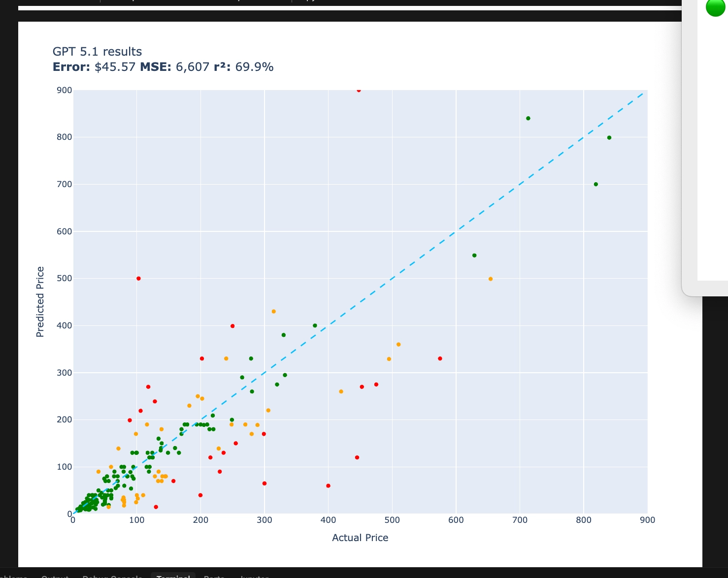Click the 'Error: $45.57' statistic
The image size is (728, 578).
(94, 67)
